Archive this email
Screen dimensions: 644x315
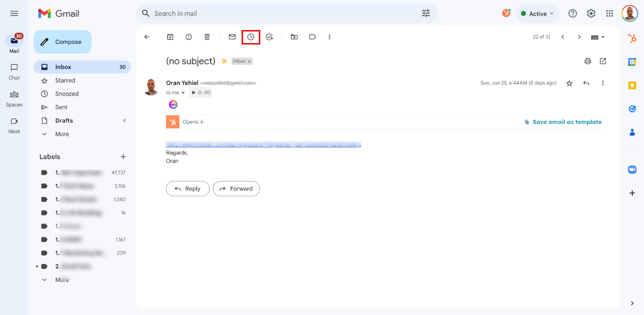170,37
